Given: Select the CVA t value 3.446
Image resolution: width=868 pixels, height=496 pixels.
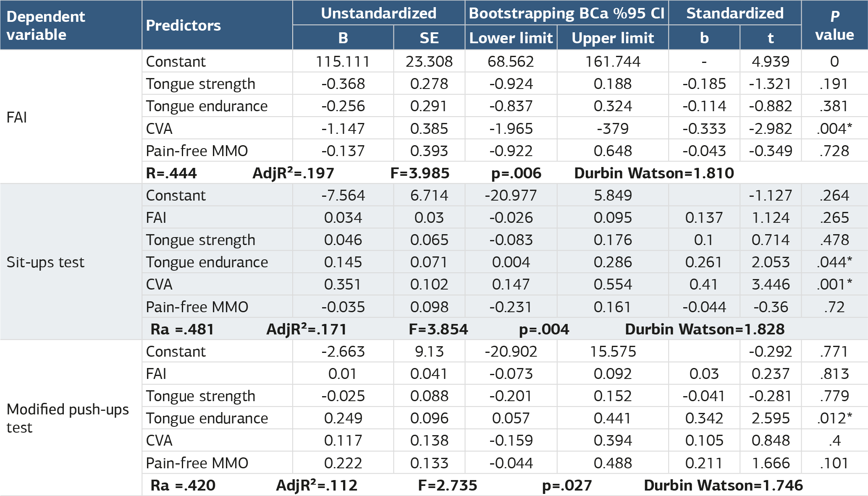Looking at the screenshot, I should click(x=771, y=285).
